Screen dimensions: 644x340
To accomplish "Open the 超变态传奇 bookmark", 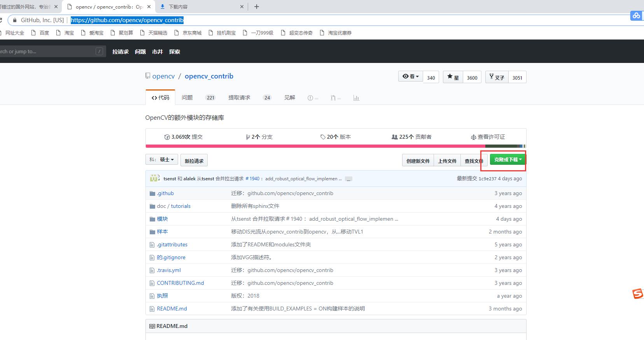I will pos(296,33).
